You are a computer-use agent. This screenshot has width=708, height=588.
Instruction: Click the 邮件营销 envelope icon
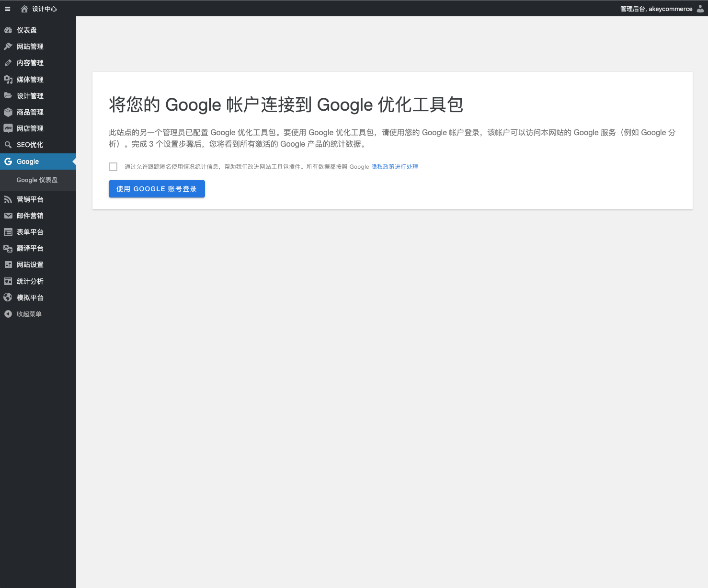tap(8, 216)
